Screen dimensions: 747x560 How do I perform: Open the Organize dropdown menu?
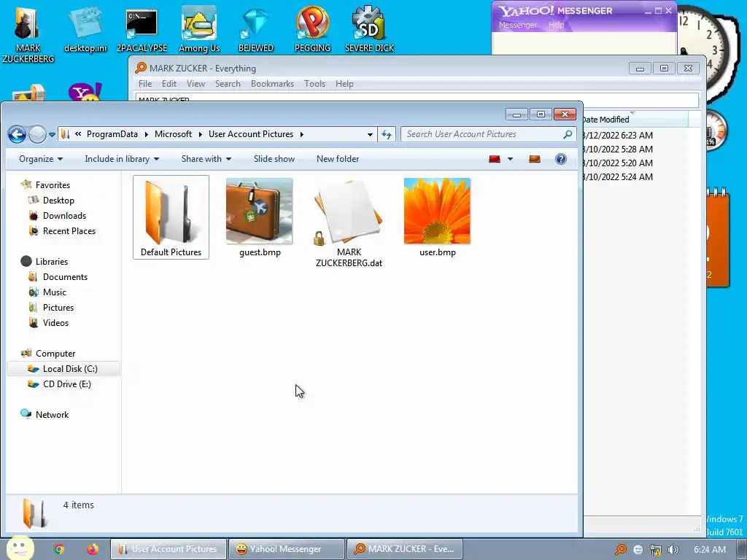coord(41,159)
